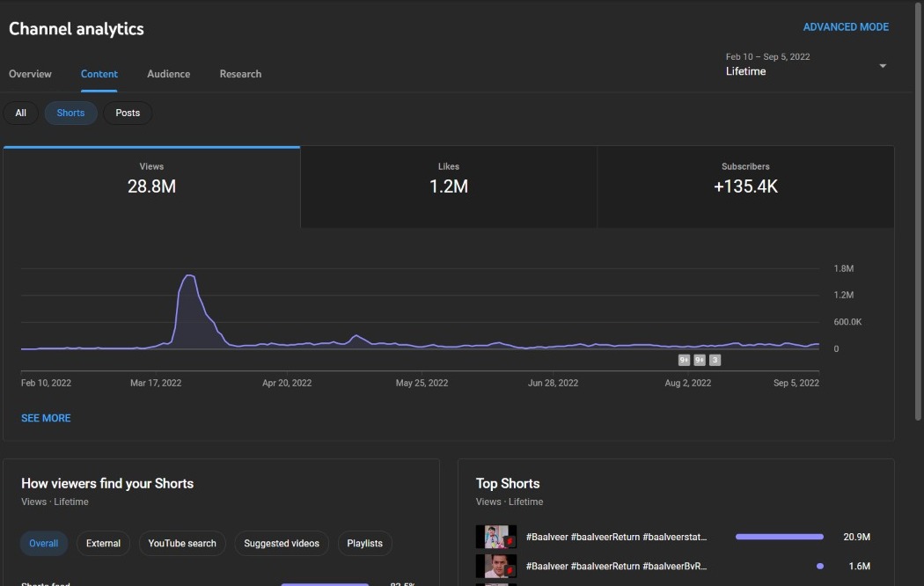This screenshot has width=924, height=586.
Task: Click the second 9+ timeline marker badge
Action: [x=700, y=360]
